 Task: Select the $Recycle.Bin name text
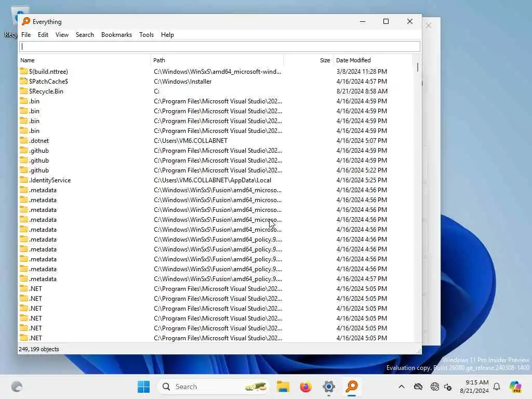point(46,91)
